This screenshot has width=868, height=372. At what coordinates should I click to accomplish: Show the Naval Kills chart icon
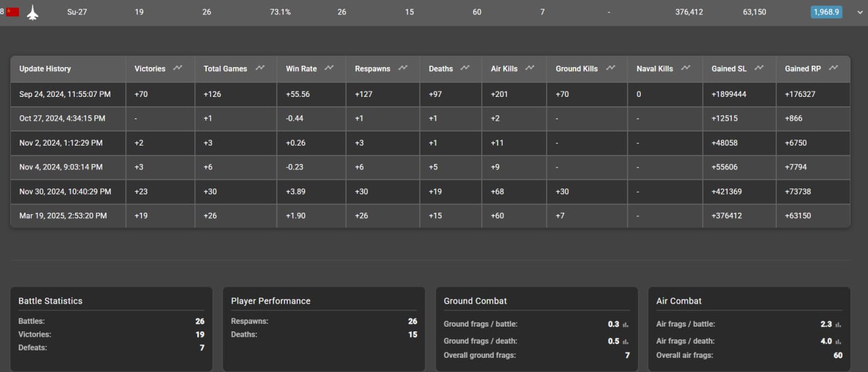tap(686, 68)
